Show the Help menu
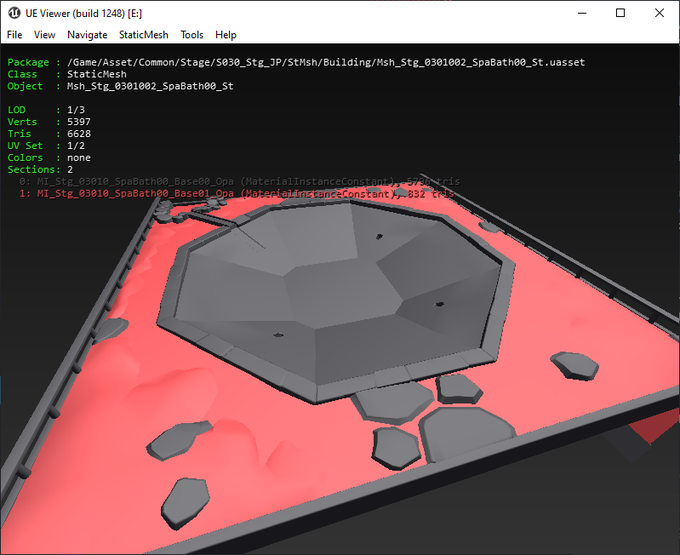This screenshot has height=555, width=680. tap(226, 35)
